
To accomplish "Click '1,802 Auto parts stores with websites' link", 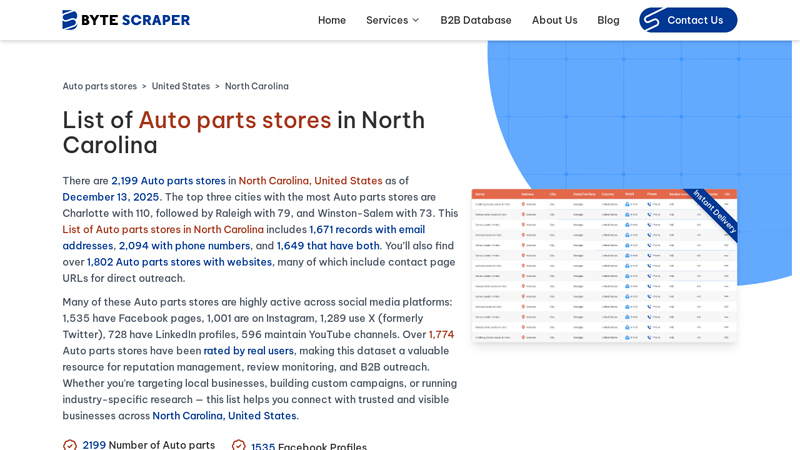I will pyautogui.click(x=179, y=262).
